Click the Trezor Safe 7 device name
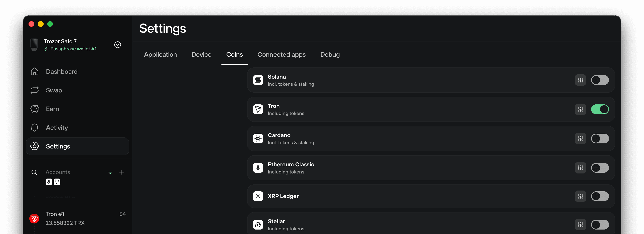Image resolution: width=644 pixels, height=234 pixels. (60, 41)
